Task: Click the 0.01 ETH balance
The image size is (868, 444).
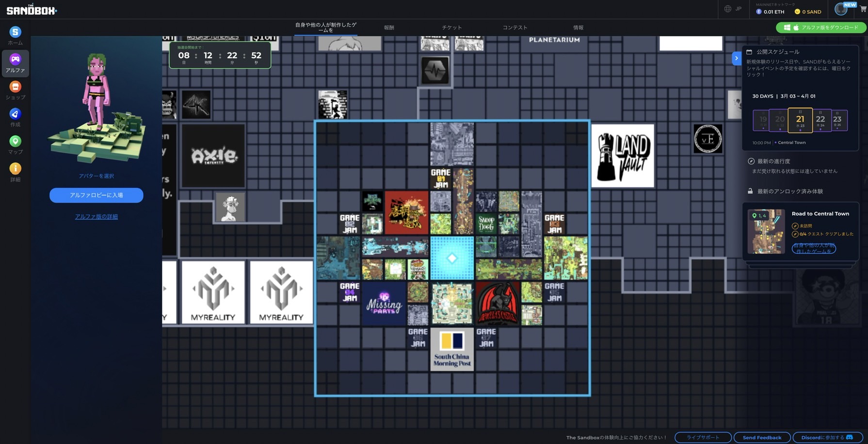Action: (770, 12)
